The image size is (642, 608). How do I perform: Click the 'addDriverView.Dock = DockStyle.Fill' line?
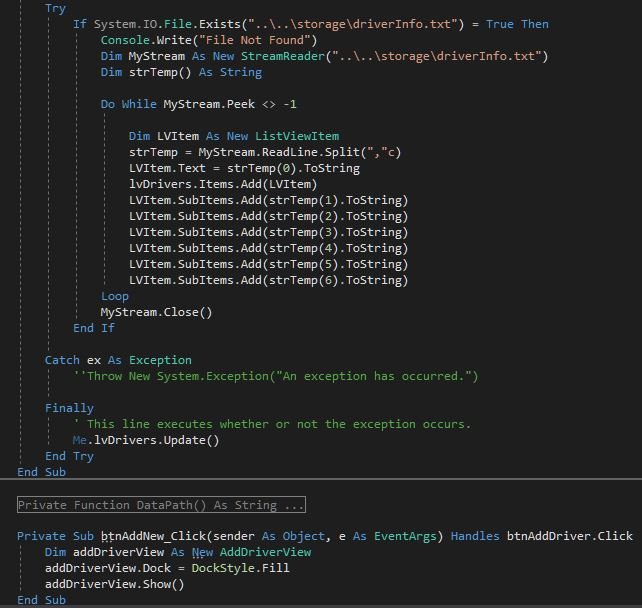pyautogui.click(x=167, y=568)
